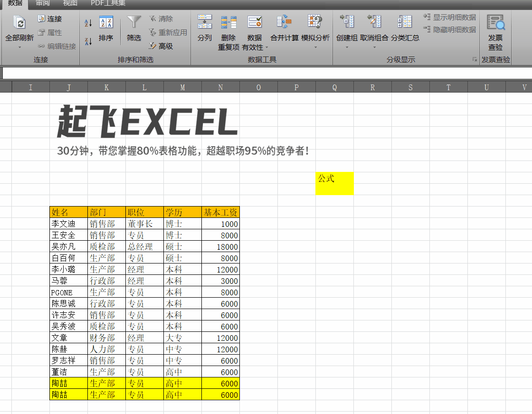The image size is (532, 414).
Task: Select the cell containing 财务部
Action: click(x=106, y=338)
